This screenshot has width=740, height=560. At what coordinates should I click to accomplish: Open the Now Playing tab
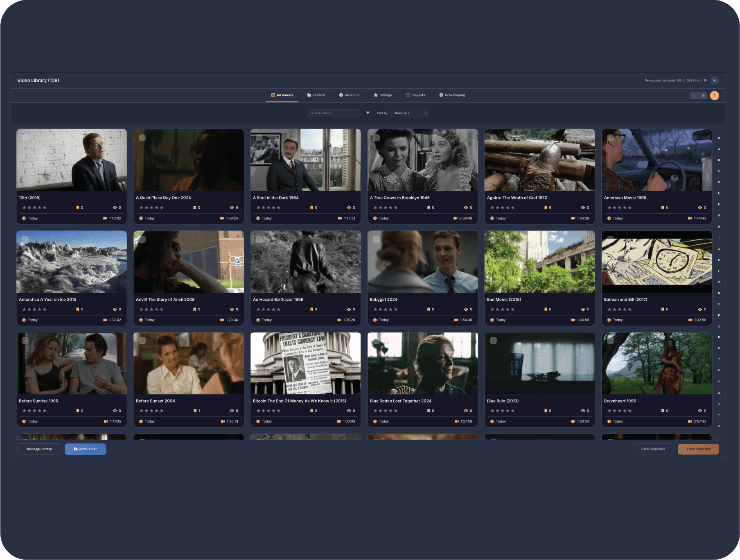pyautogui.click(x=452, y=95)
